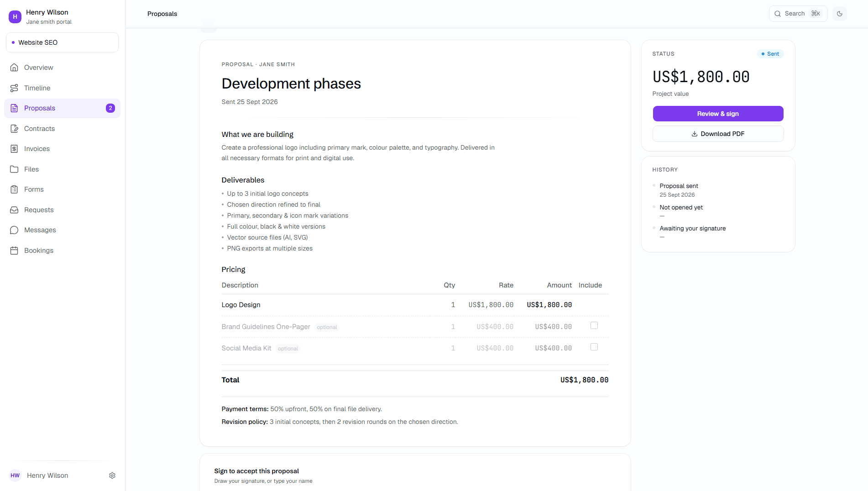Click Henry Wilson at sidebar bottom

tap(47, 475)
